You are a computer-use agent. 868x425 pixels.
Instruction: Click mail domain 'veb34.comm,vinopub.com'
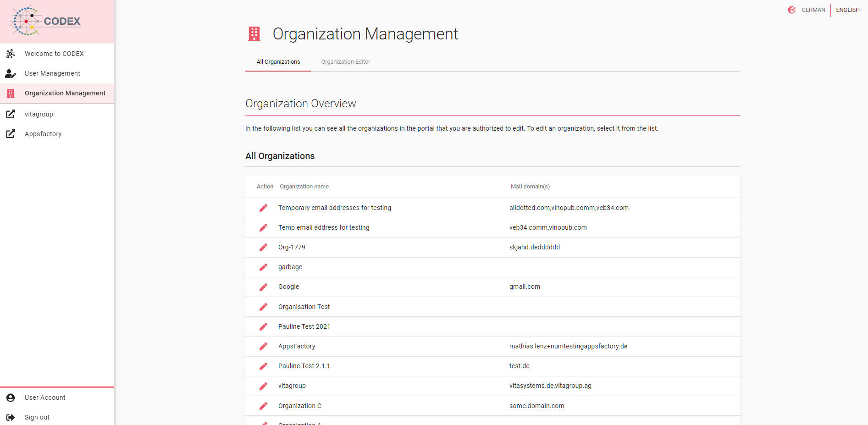(x=548, y=227)
